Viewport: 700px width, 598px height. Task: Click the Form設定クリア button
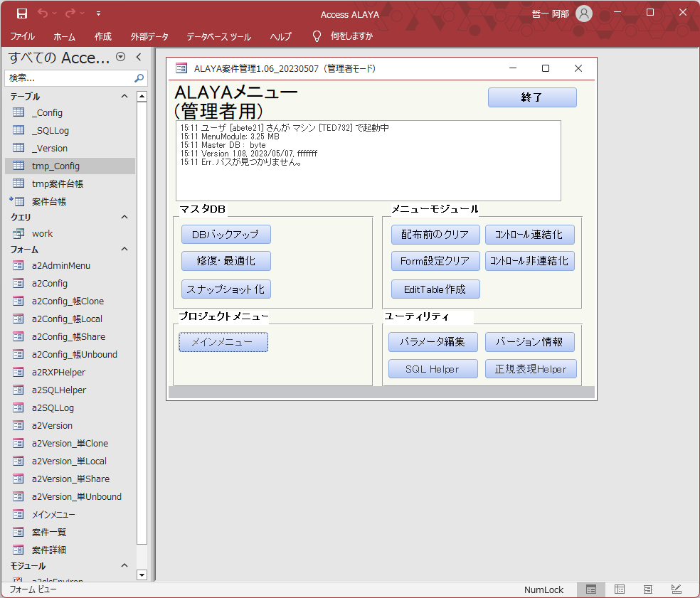(435, 261)
